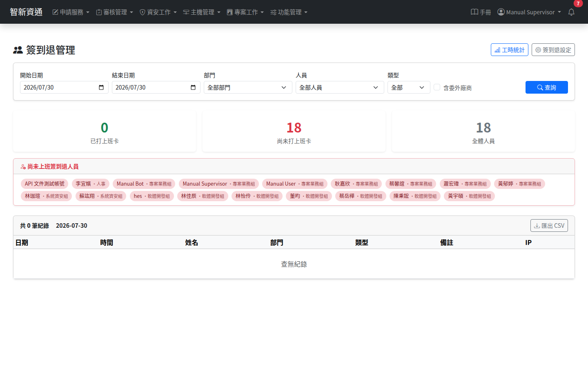The height and width of the screenshot is (368, 588).
Task: Expand the 主機管理 menu
Action: (202, 12)
